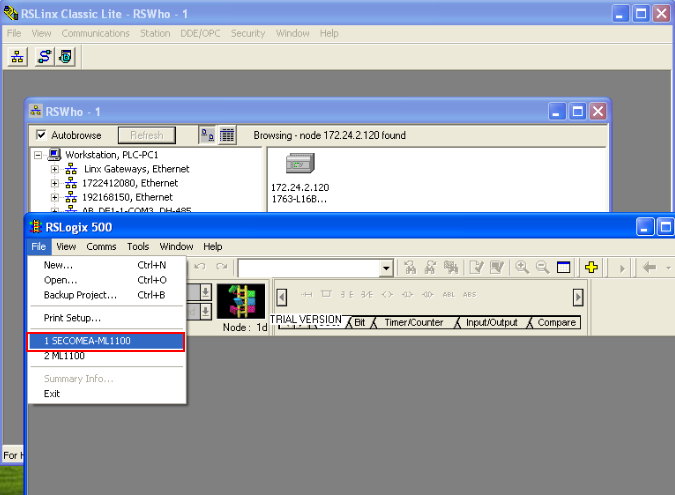Image resolution: width=675 pixels, height=495 pixels.
Task: Click the search combo box input field
Action: point(310,268)
